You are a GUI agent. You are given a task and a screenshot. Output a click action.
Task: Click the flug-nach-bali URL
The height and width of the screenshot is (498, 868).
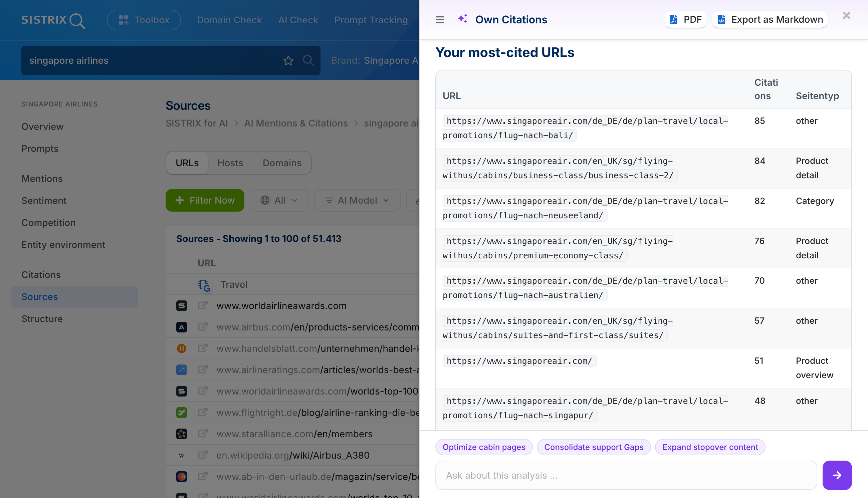(585, 128)
